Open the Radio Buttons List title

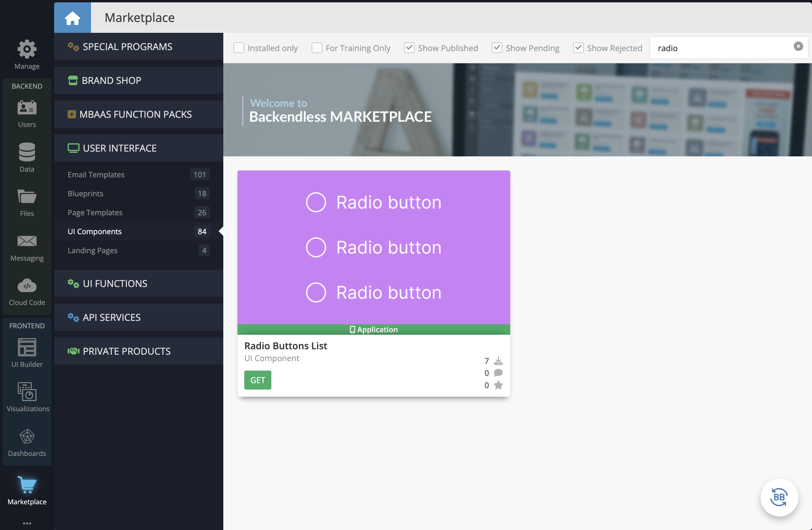[x=286, y=346]
